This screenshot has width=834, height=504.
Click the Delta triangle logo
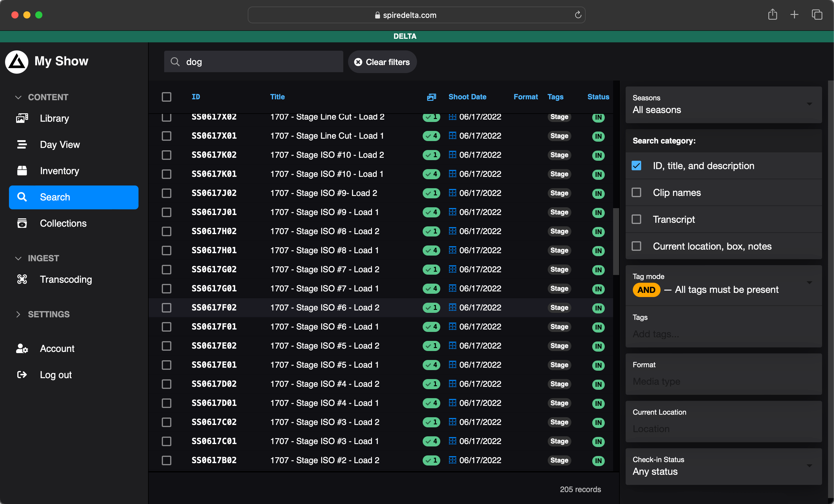click(17, 61)
